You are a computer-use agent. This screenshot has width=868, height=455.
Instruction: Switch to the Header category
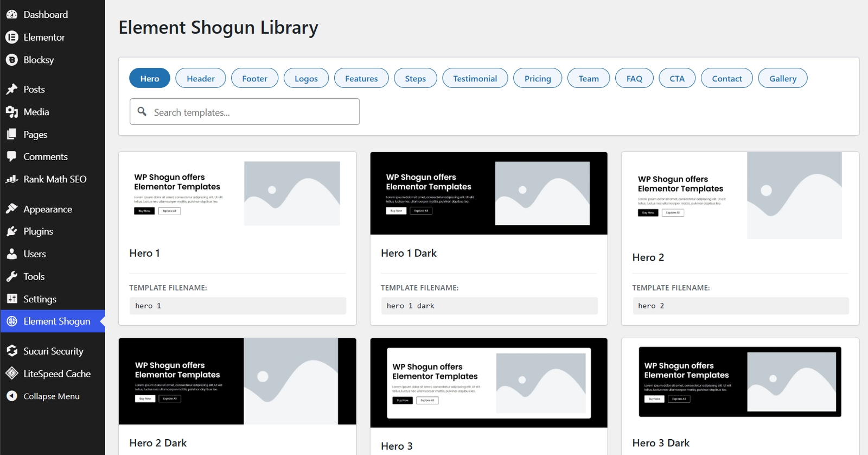click(x=201, y=78)
